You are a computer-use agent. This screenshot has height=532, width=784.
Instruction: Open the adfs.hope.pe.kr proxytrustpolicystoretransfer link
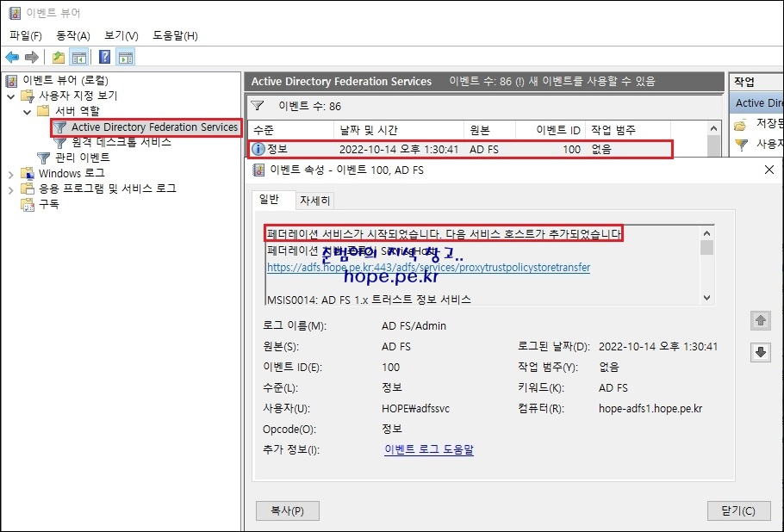428,268
